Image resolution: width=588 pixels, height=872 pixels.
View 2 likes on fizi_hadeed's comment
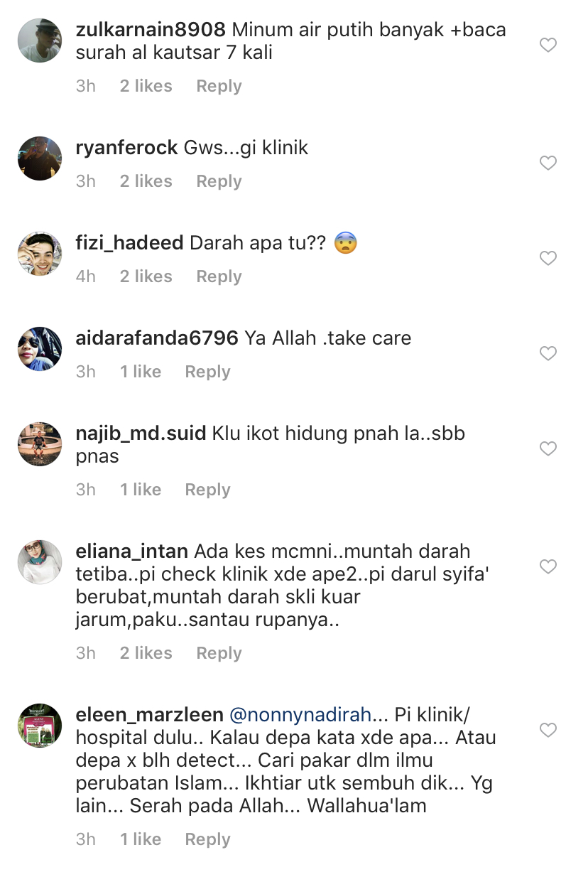click(x=146, y=276)
